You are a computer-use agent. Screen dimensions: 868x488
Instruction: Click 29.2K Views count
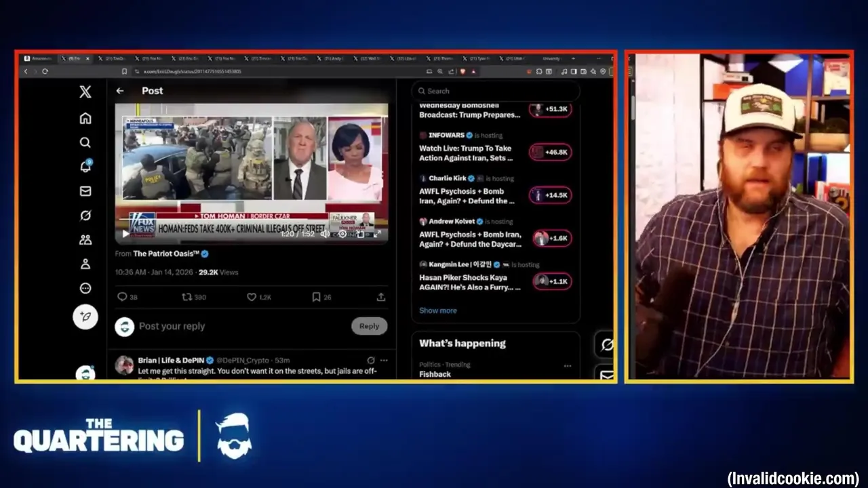pos(218,272)
